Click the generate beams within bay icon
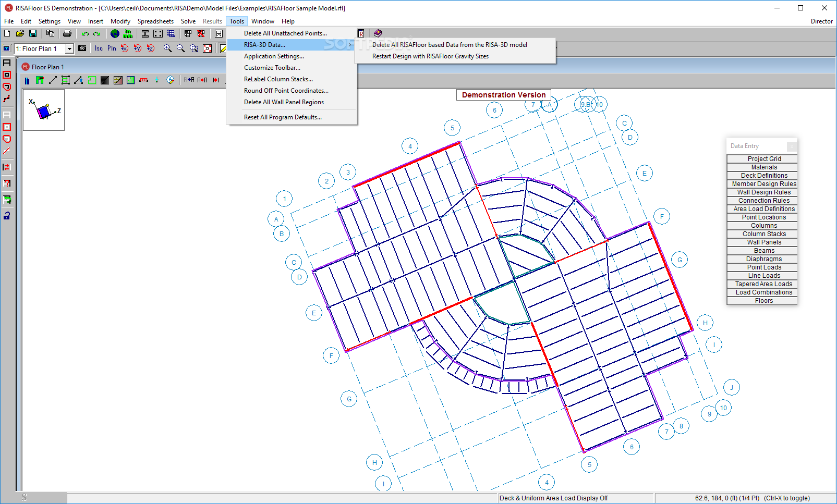This screenshot has width=837, height=504. 66,80
